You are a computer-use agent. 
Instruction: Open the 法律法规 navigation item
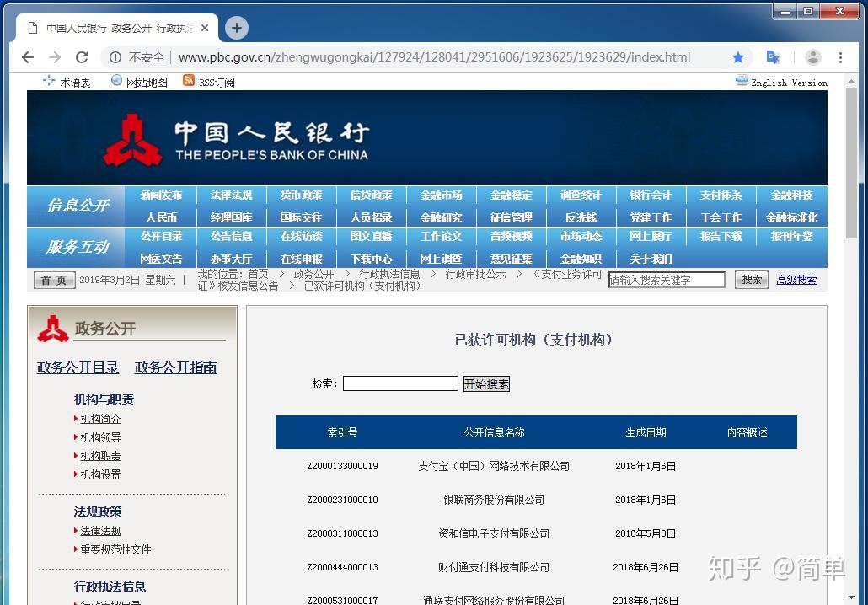click(x=232, y=195)
